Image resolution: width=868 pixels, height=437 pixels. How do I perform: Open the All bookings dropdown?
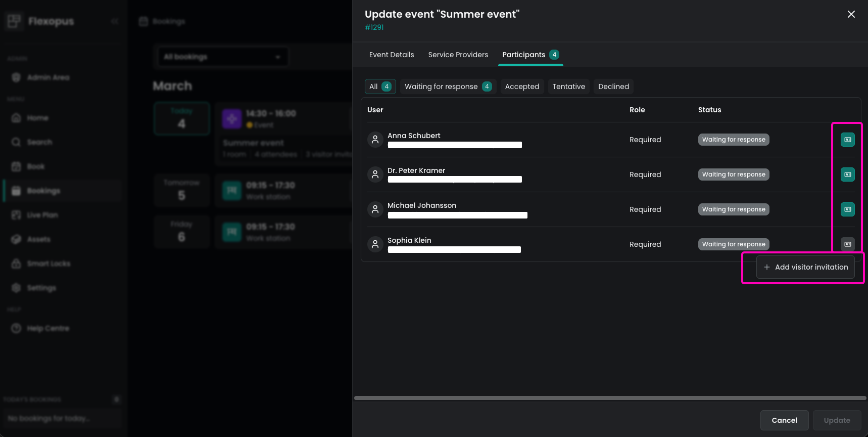coord(221,57)
